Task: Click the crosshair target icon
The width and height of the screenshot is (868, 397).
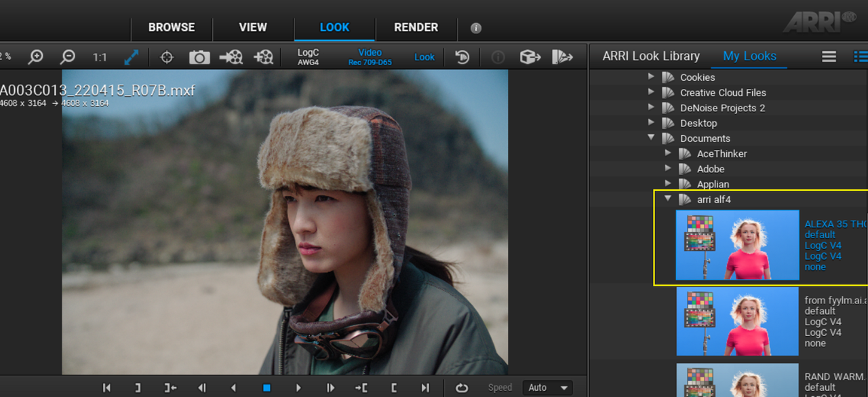Action: tap(167, 57)
